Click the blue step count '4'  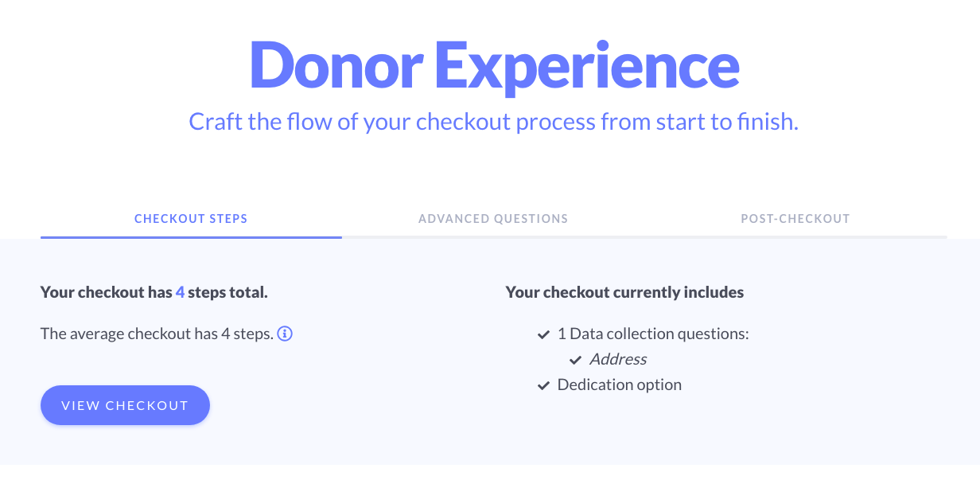tap(180, 292)
